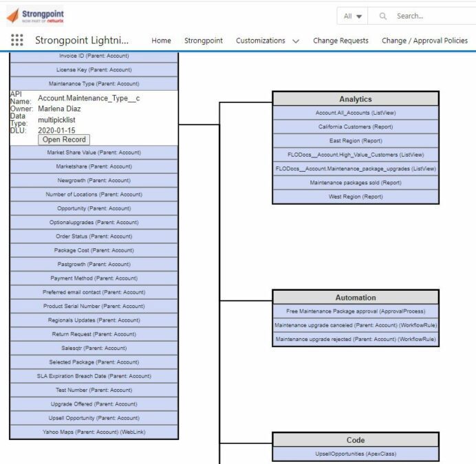
Task: Switch to Change Requests tab
Action: coord(340,41)
